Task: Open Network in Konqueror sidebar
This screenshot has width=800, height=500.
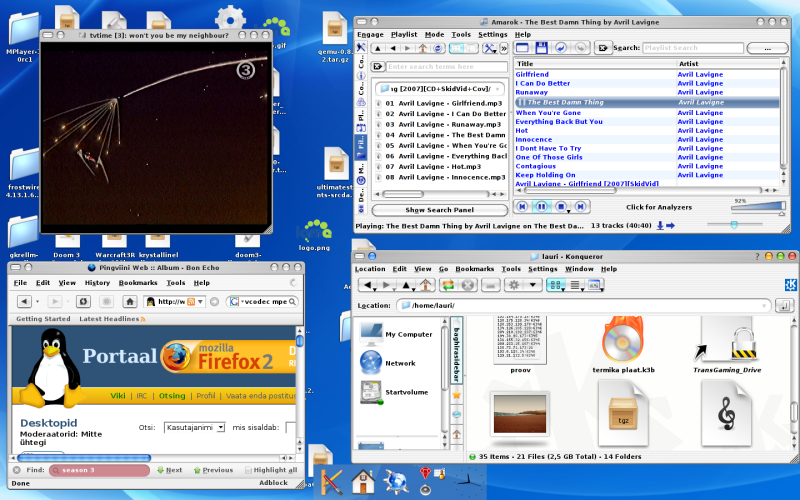Action: pos(388,363)
